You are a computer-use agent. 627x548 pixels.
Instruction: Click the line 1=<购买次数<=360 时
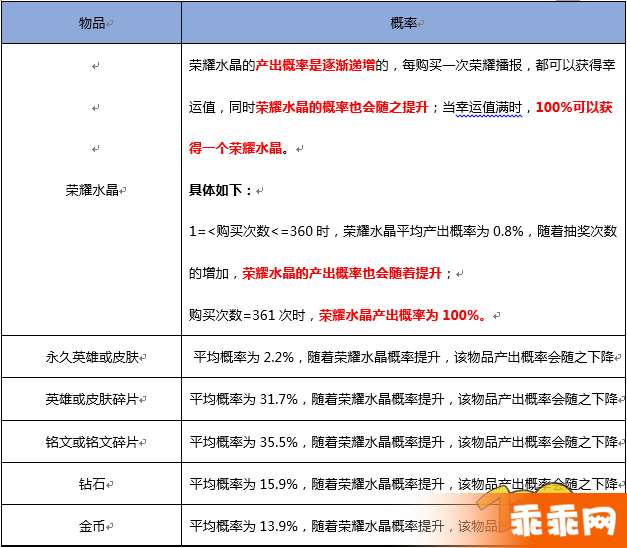[x=259, y=231]
